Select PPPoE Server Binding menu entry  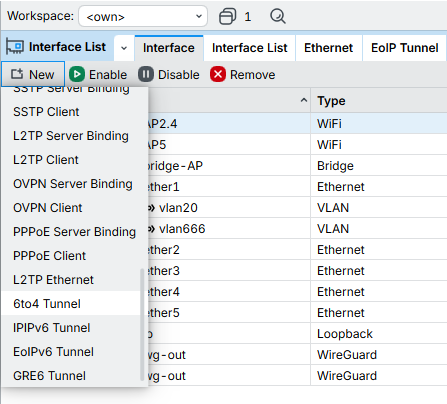(x=71, y=232)
